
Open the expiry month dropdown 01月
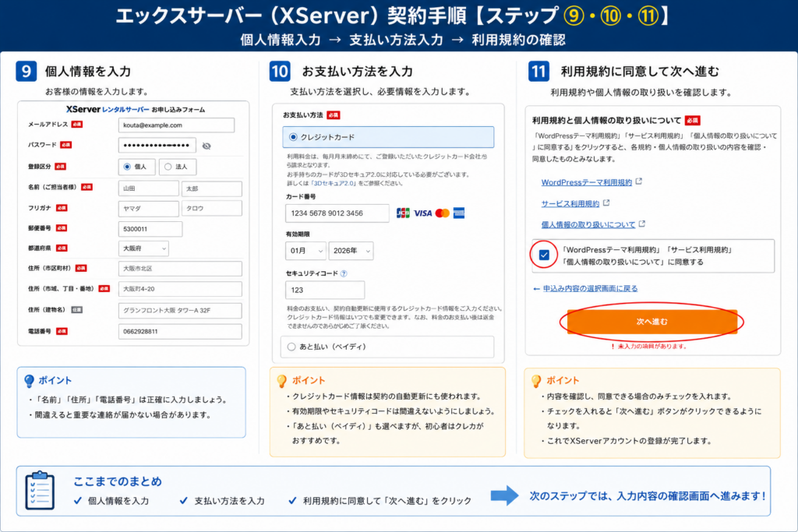pos(305,251)
